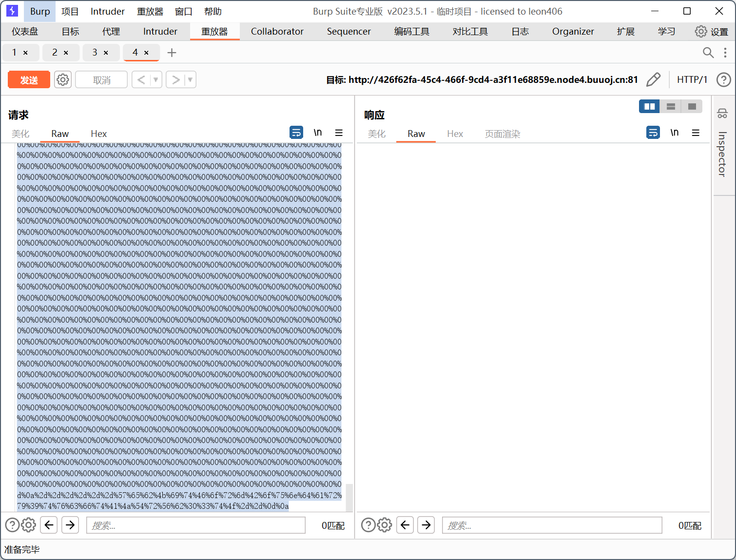The width and height of the screenshot is (736, 560).
Task: Select request 美化 pretty tab
Action: point(20,134)
